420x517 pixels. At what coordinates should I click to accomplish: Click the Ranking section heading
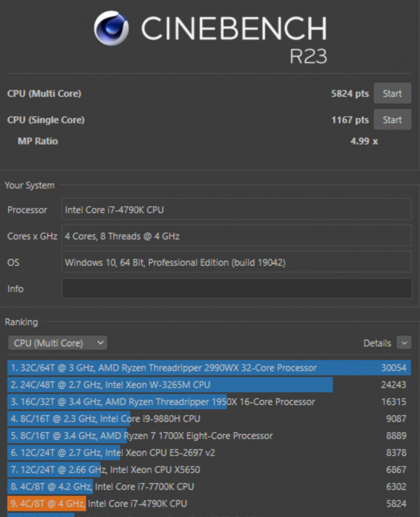click(x=22, y=322)
